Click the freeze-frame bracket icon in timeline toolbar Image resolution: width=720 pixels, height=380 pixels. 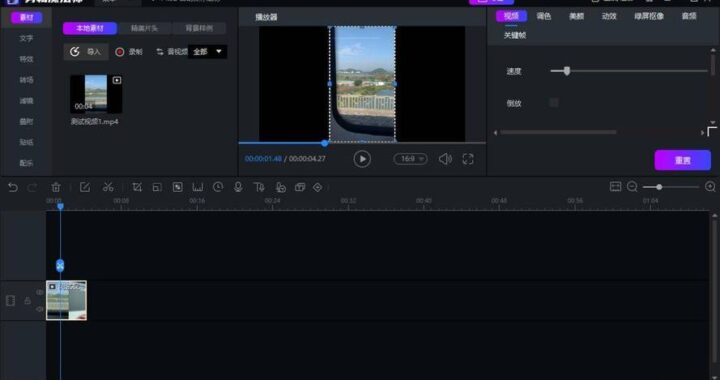point(197,187)
